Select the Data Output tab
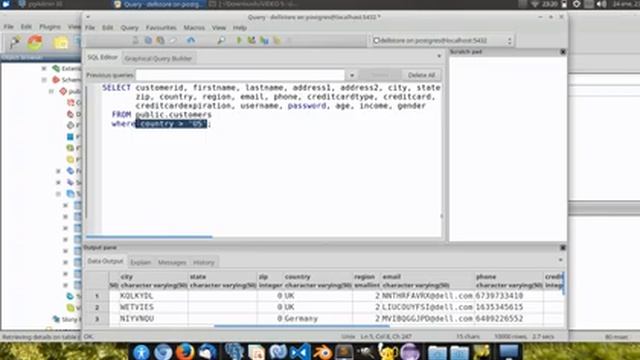 (x=105, y=261)
